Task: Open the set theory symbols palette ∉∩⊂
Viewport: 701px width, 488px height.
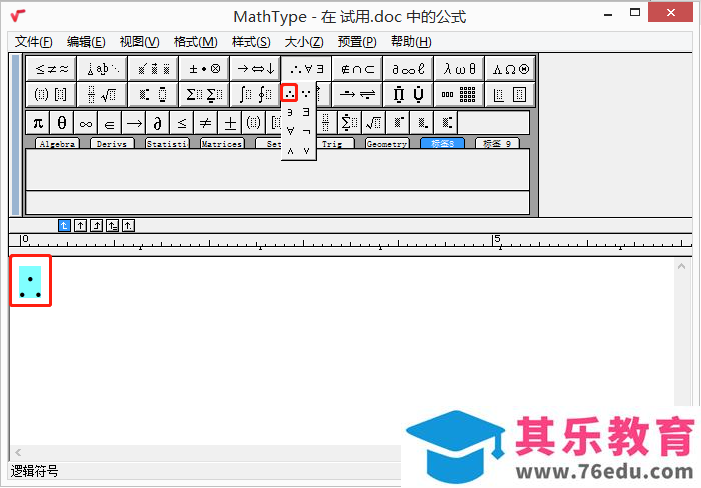Action: tap(357, 69)
